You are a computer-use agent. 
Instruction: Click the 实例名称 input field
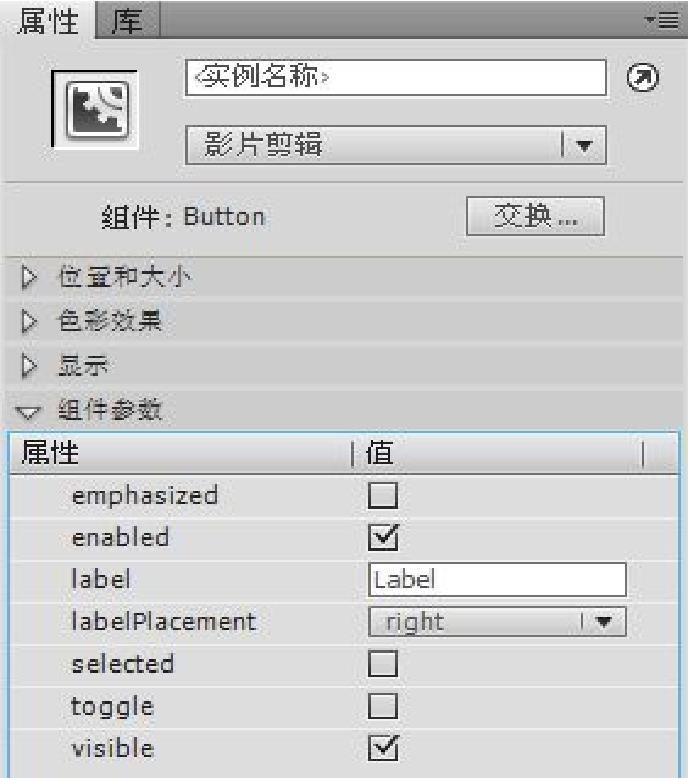pyautogui.click(x=396, y=77)
